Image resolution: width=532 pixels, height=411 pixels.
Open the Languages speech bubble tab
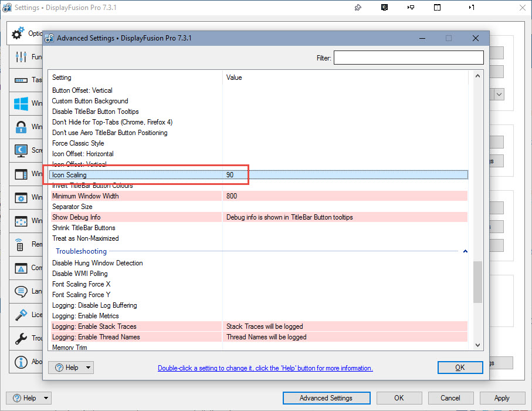pos(21,291)
